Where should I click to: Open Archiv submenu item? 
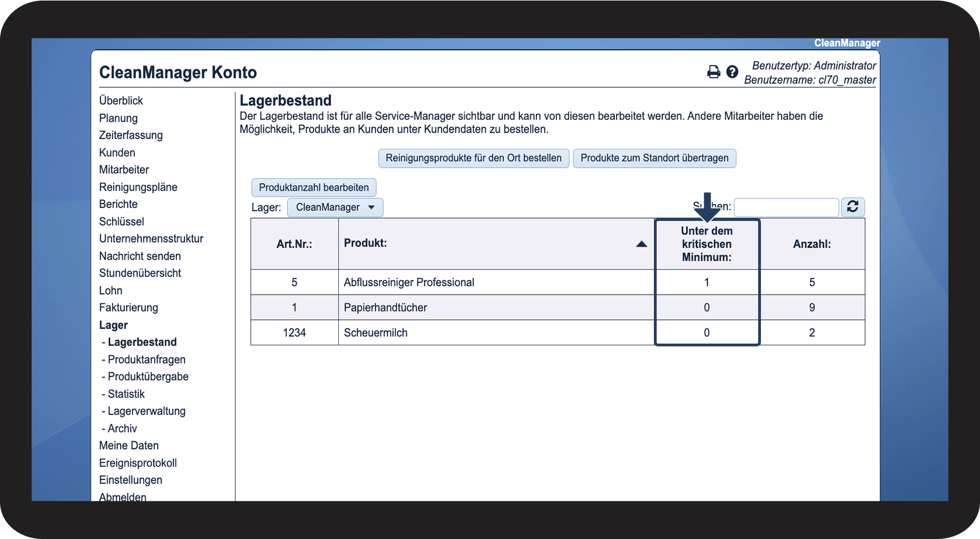[x=122, y=429]
